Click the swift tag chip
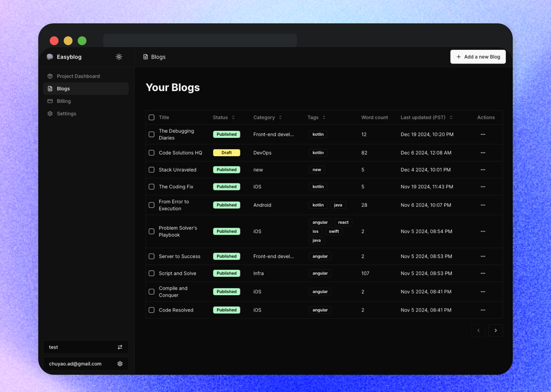Image resolution: width=551 pixels, height=392 pixels. 334,231
